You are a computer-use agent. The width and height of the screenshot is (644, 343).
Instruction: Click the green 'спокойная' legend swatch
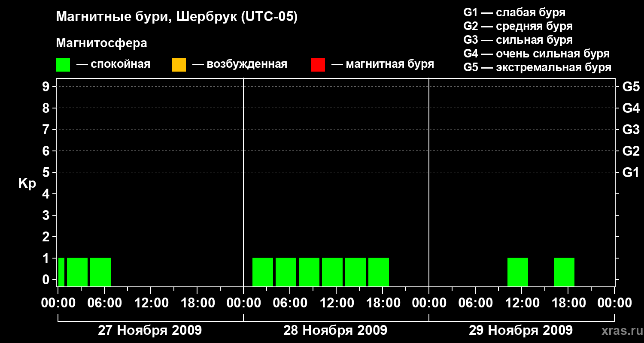tap(63, 65)
